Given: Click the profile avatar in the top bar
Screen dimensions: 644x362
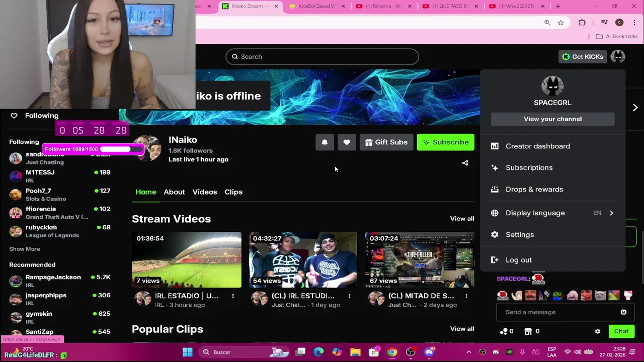Looking at the screenshot, I should coord(618,57).
